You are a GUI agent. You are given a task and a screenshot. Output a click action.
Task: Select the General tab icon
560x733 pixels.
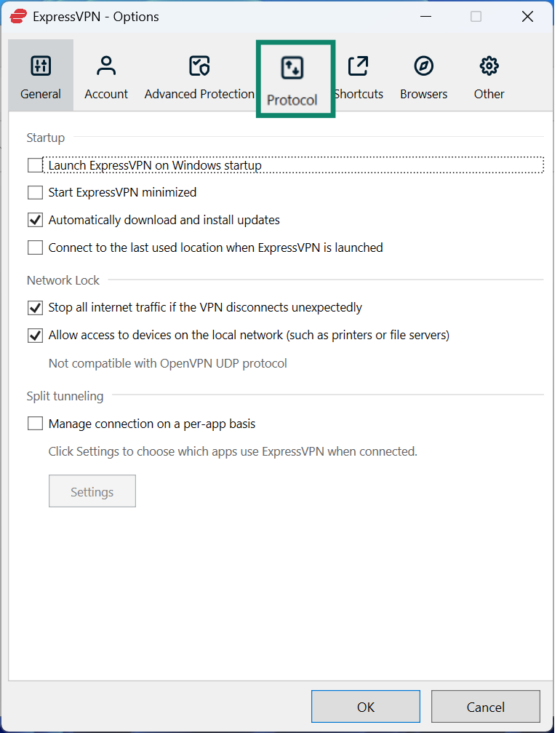coord(40,66)
